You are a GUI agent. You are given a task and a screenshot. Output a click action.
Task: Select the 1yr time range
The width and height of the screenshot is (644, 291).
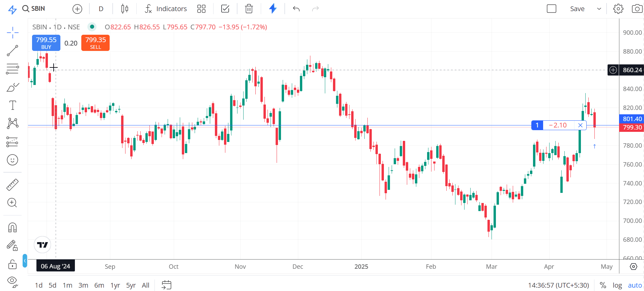115,285
